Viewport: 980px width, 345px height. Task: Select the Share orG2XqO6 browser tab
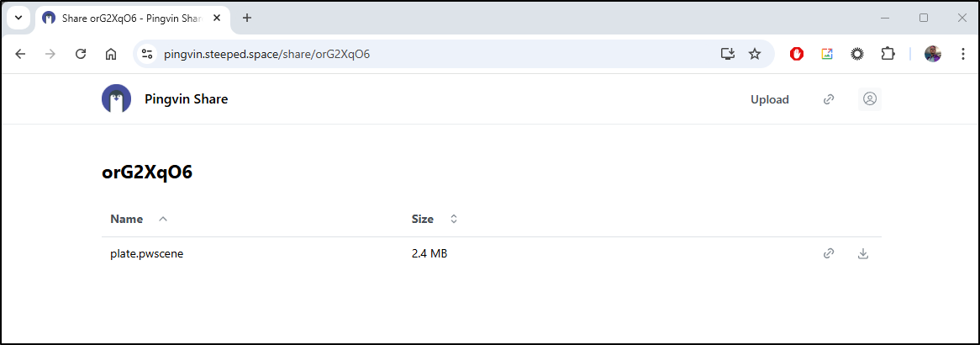[x=133, y=19]
